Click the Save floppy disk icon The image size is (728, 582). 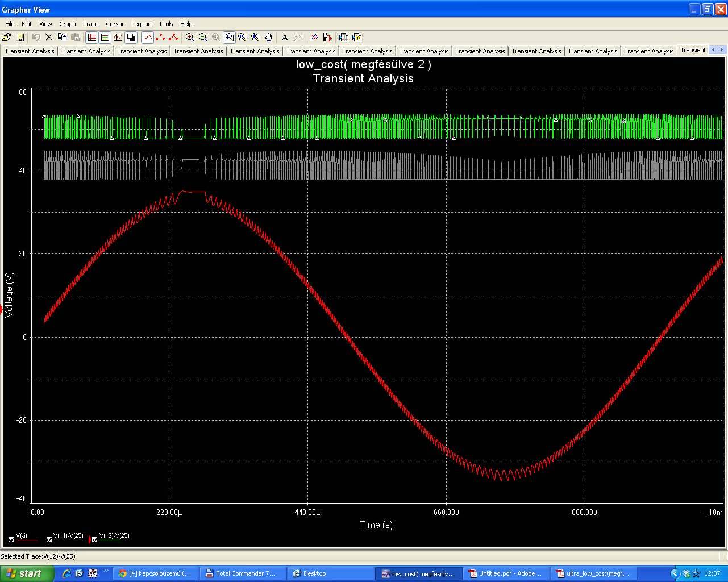pyautogui.click(x=20, y=38)
